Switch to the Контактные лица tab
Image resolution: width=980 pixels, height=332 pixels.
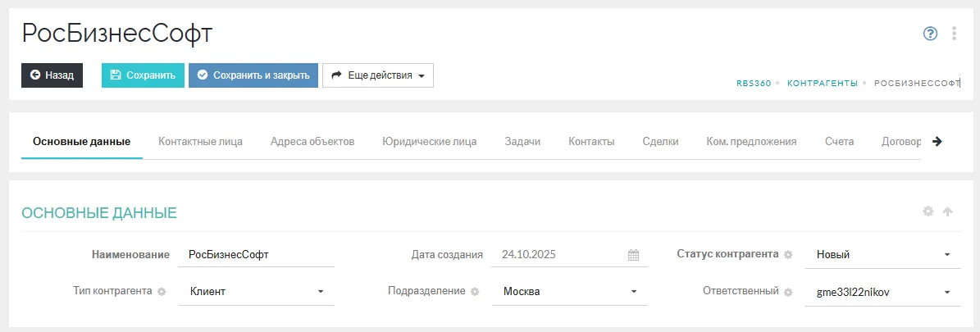click(x=200, y=141)
